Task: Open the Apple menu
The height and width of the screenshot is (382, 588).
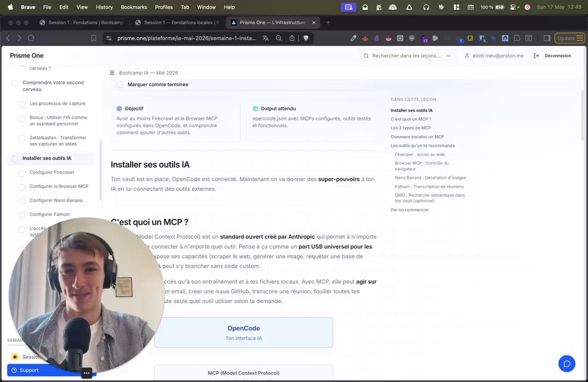Action: tap(10, 7)
